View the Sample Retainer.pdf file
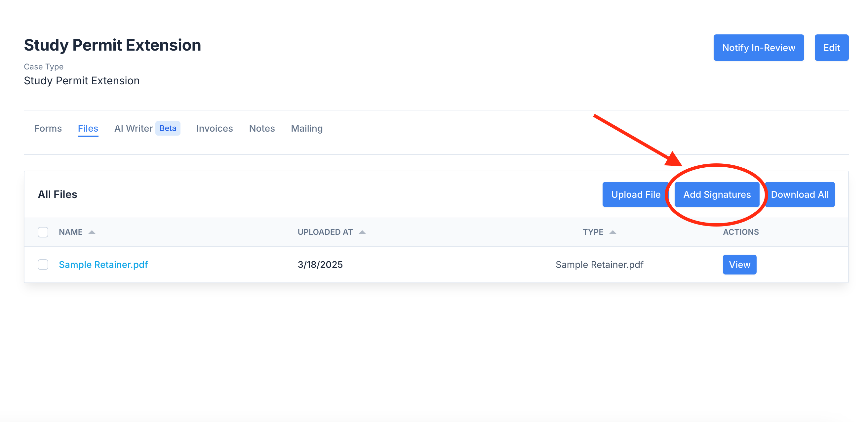 coord(739,265)
